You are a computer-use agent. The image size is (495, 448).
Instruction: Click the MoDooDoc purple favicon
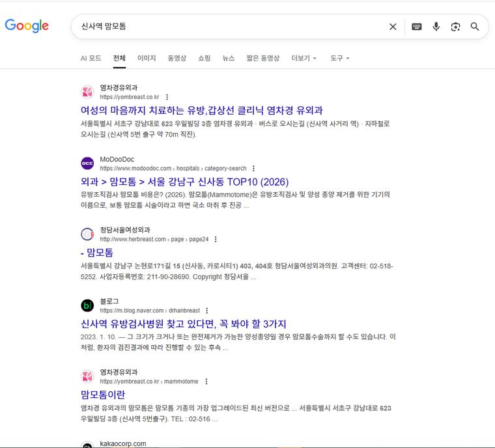87,163
